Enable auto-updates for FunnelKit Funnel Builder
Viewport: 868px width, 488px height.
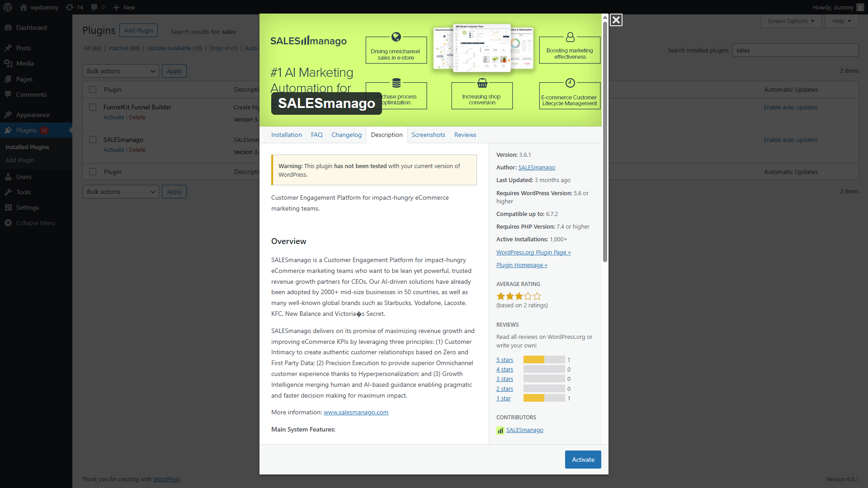(x=790, y=107)
